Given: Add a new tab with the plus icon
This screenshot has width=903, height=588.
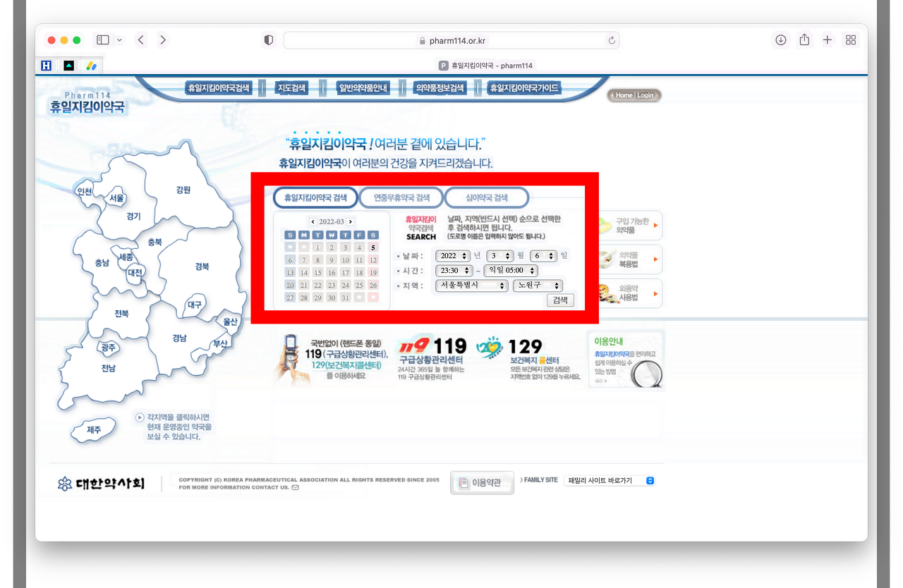Looking at the screenshot, I should coord(828,40).
